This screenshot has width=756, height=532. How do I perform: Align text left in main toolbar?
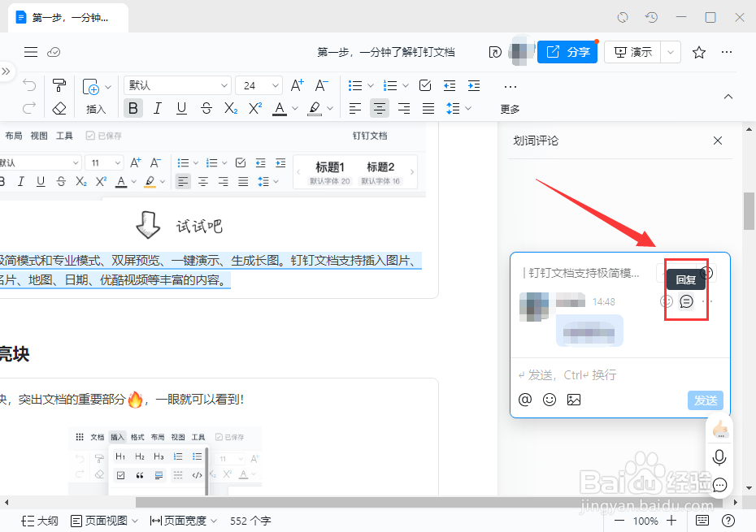(355, 108)
